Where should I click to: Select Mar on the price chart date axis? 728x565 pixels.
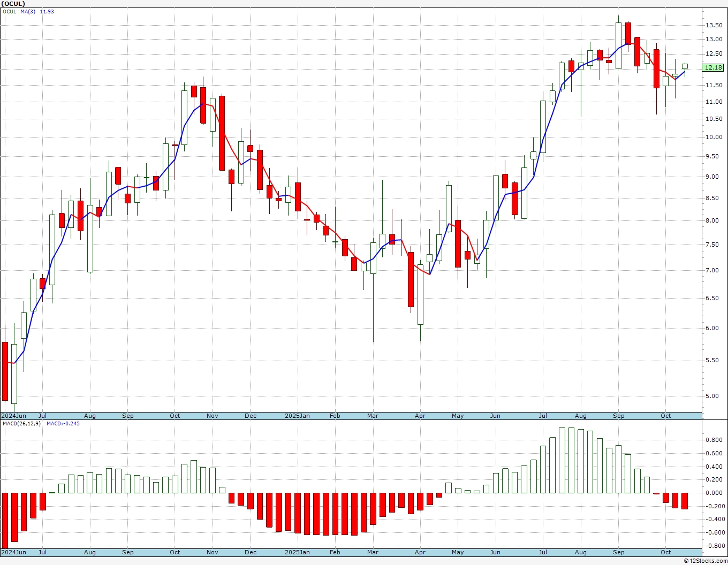(373, 416)
